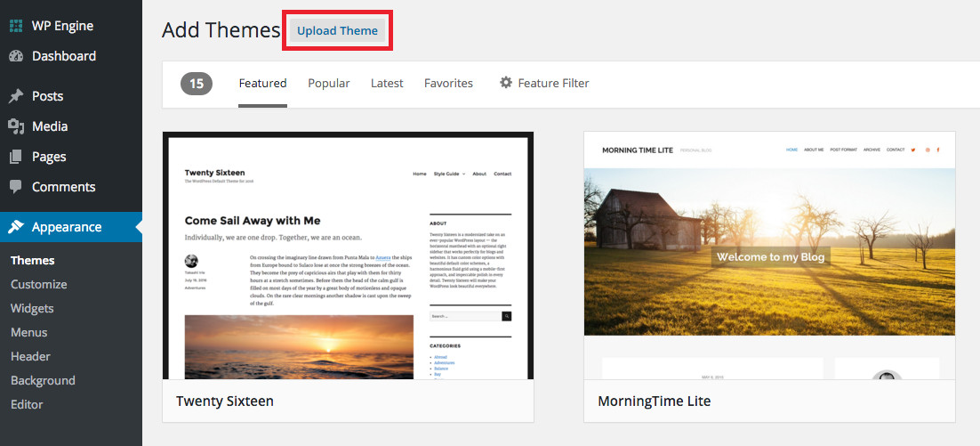Open the Feature Filter label

[x=553, y=83]
